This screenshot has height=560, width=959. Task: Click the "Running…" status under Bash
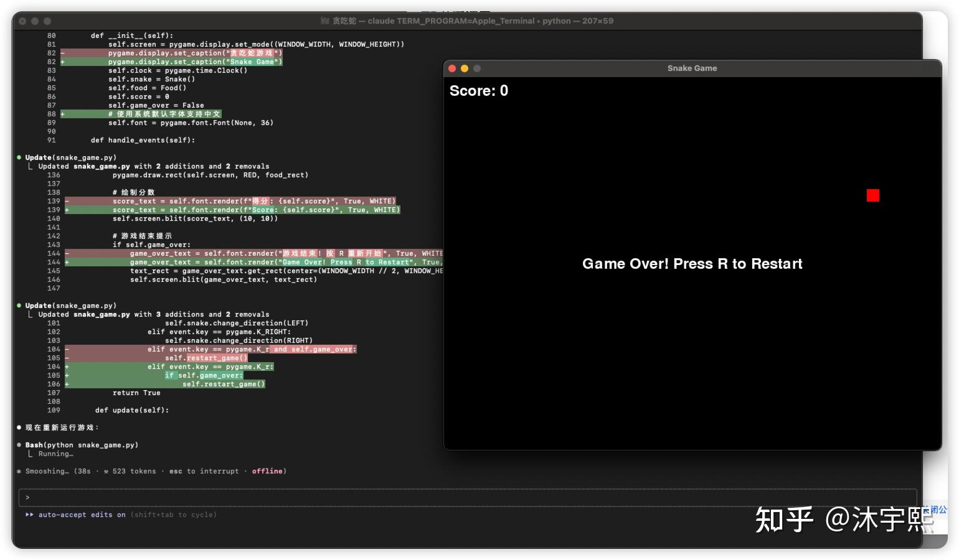pyautogui.click(x=56, y=454)
